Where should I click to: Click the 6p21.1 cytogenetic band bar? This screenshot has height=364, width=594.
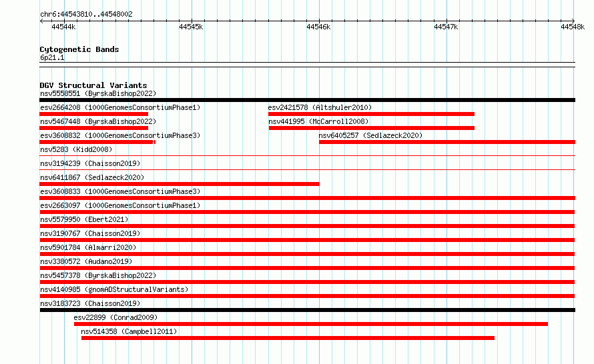(x=307, y=65)
